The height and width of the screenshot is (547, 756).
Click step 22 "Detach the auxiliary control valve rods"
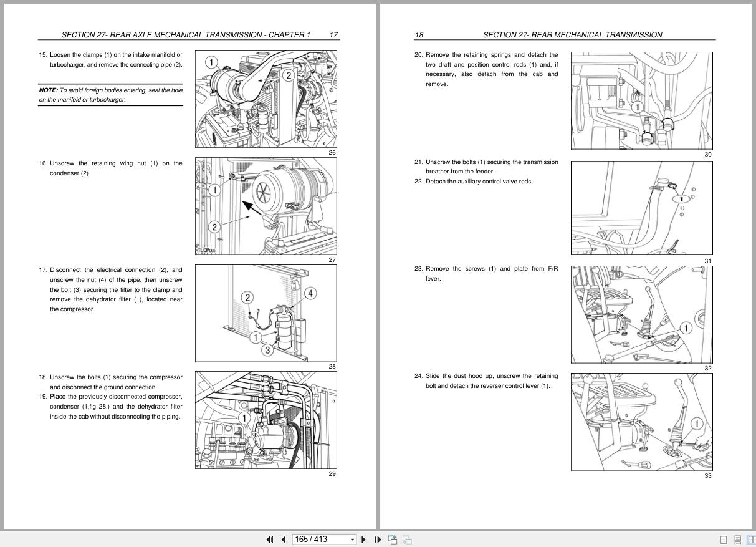pos(474,182)
